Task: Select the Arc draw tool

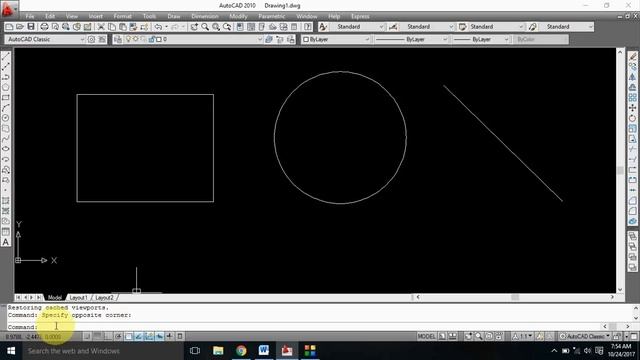Action: click(x=6, y=108)
